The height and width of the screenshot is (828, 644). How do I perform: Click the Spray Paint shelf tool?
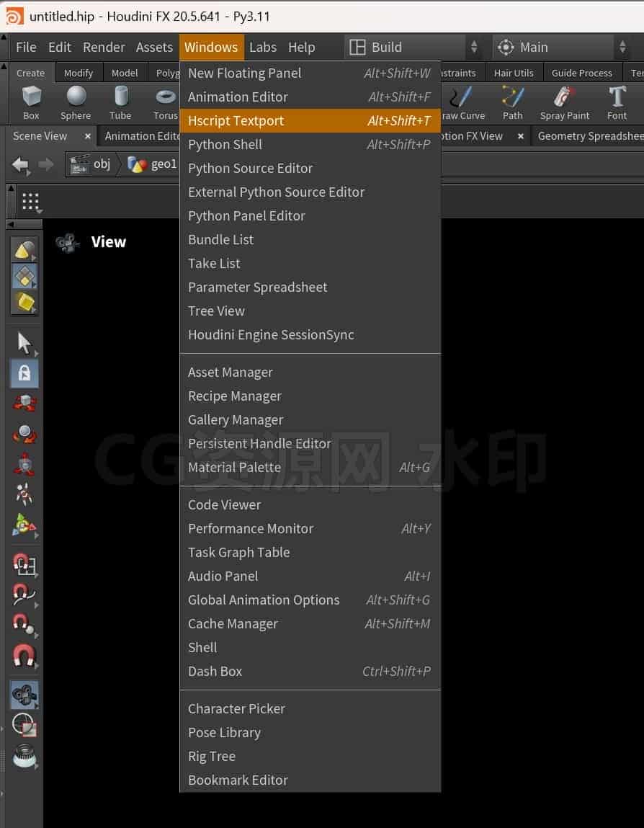point(564,102)
